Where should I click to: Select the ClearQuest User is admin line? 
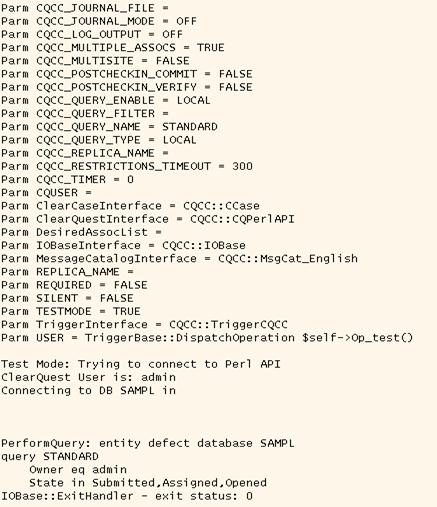tap(88, 378)
